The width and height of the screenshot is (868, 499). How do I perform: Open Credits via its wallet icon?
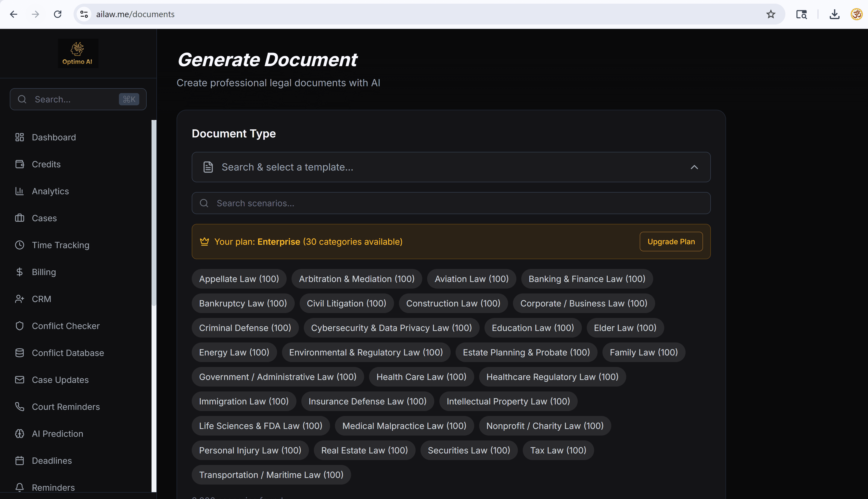[x=20, y=164]
